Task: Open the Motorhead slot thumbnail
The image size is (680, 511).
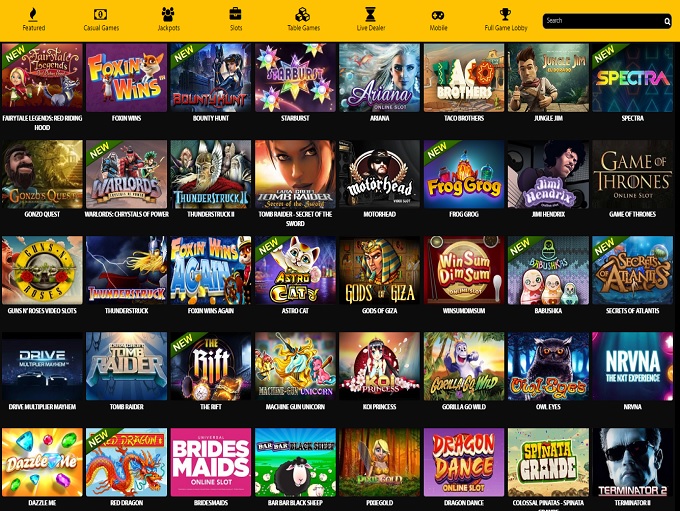Action: [379, 174]
